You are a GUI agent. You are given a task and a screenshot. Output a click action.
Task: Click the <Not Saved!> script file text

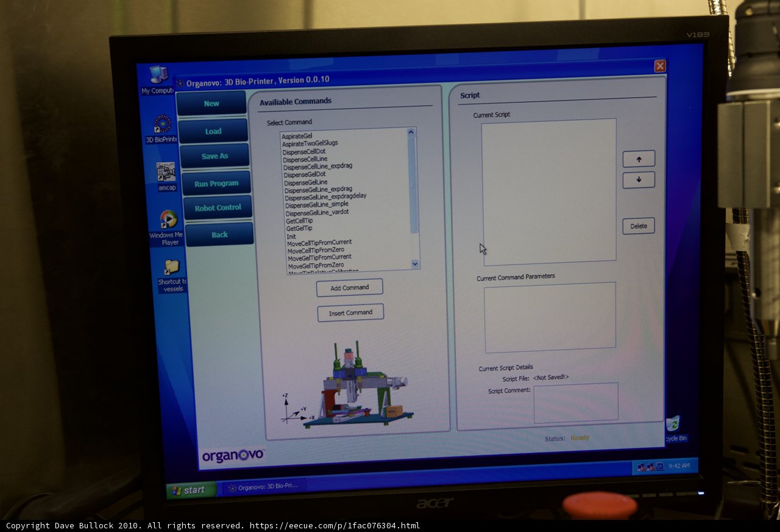pos(551,378)
